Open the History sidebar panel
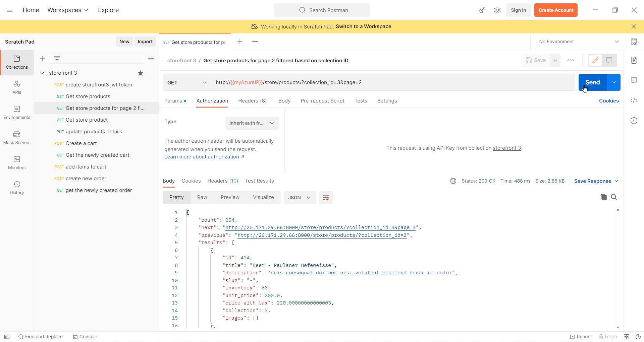 17,188
